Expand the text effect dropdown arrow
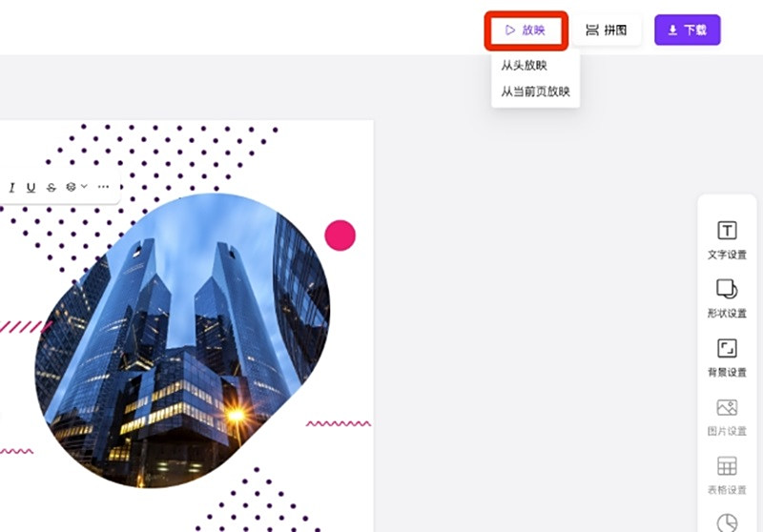 click(84, 186)
